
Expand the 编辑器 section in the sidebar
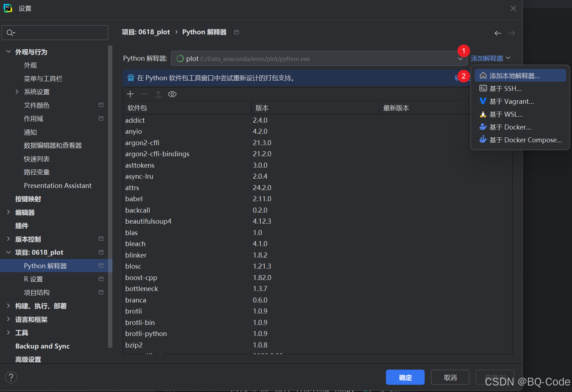click(x=8, y=212)
